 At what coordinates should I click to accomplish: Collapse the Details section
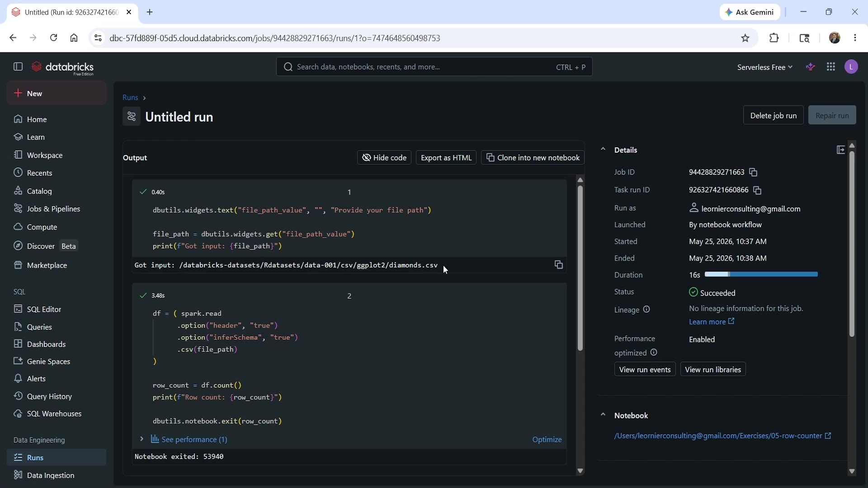(x=603, y=149)
